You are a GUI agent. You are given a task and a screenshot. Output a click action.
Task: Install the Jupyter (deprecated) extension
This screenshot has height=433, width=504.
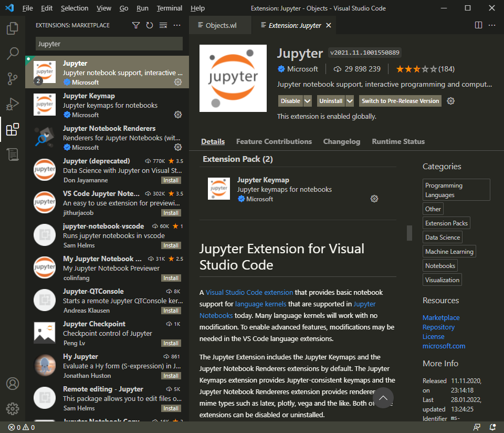click(x=171, y=180)
